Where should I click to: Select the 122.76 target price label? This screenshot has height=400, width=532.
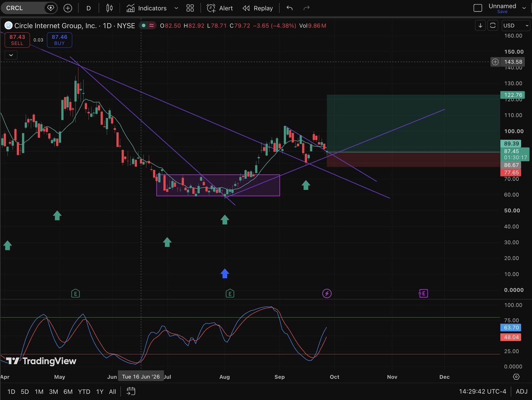tap(512, 95)
